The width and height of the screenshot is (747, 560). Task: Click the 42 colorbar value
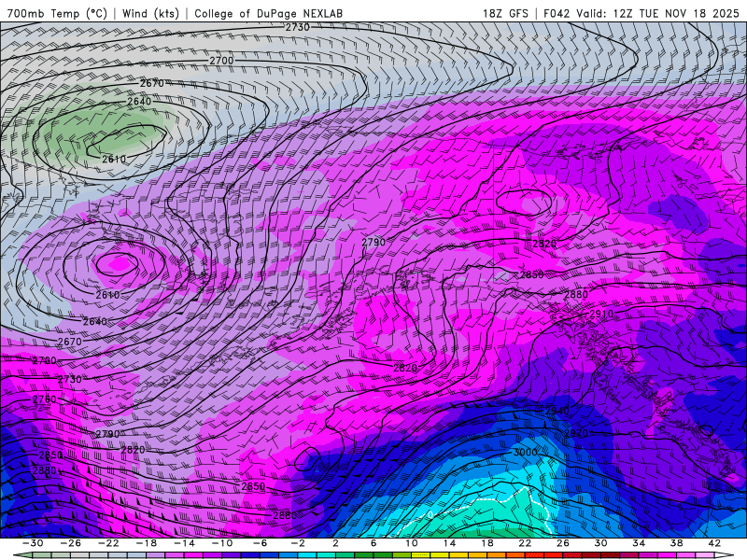pyautogui.click(x=713, y=543)
